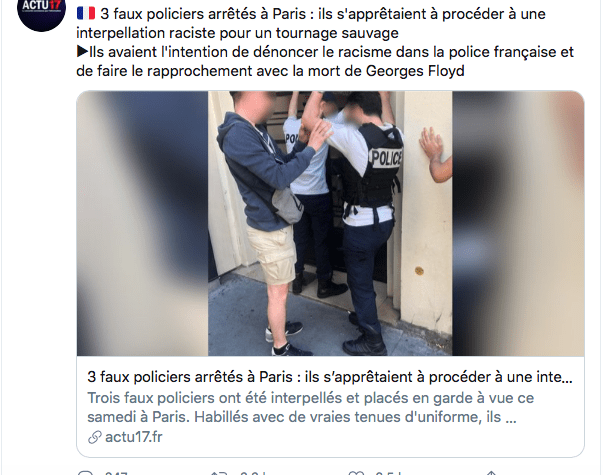This screenshot has height=475, width=603.
Task: Click the blurred right side of preview image
Action: point(518,223)
